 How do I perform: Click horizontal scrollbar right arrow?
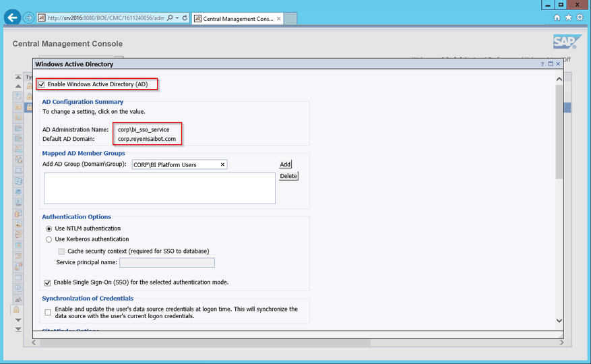561,342
